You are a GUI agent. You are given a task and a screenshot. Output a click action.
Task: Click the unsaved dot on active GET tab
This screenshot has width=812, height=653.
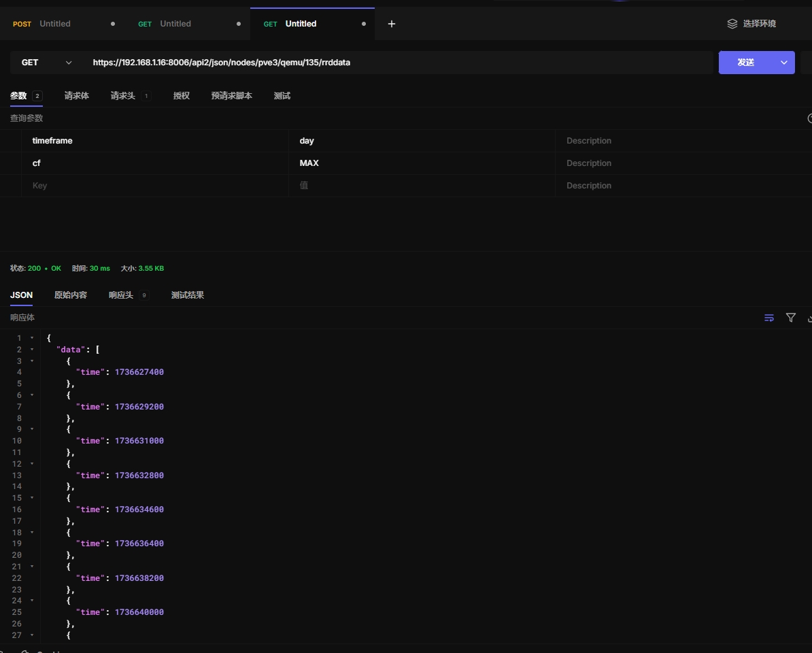click(364, 24)
